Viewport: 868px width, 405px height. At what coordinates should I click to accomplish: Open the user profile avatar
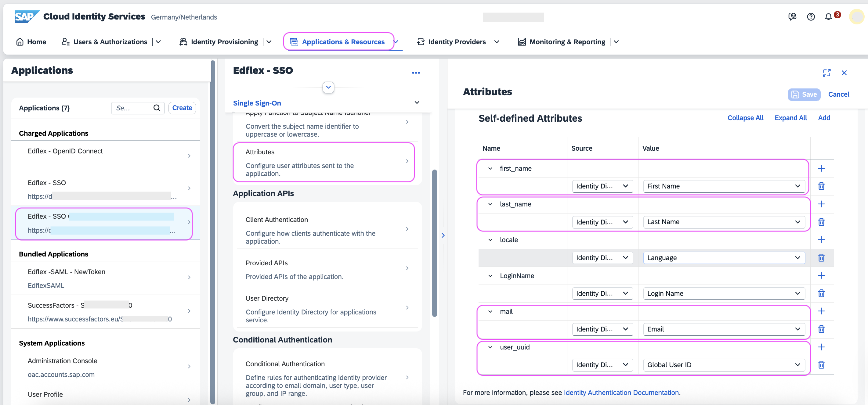[856, 16]
